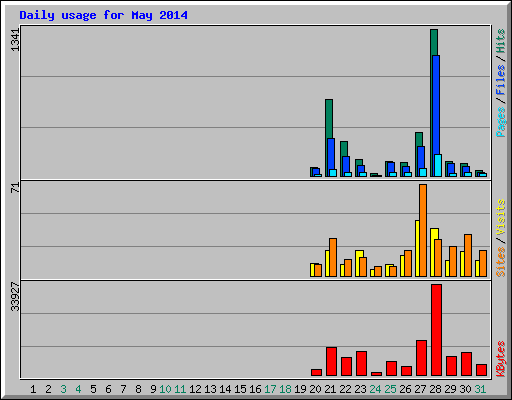The image size is (512, 400).
Task: Click the chart title 'Daily usage for May 2014'
Action: (x=103, y=15)
